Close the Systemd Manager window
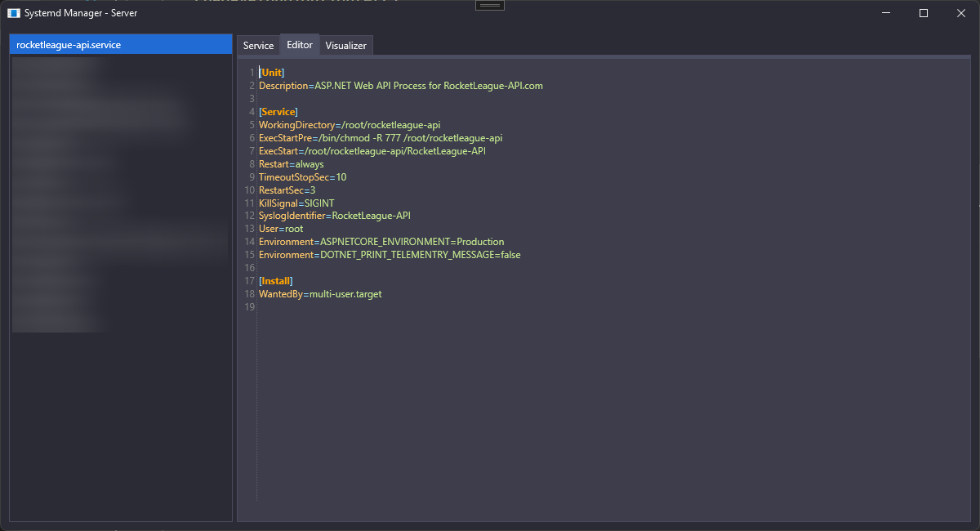The height and width of the screenshot is (531, 980). pyautogui.click(x=961, y=13)
